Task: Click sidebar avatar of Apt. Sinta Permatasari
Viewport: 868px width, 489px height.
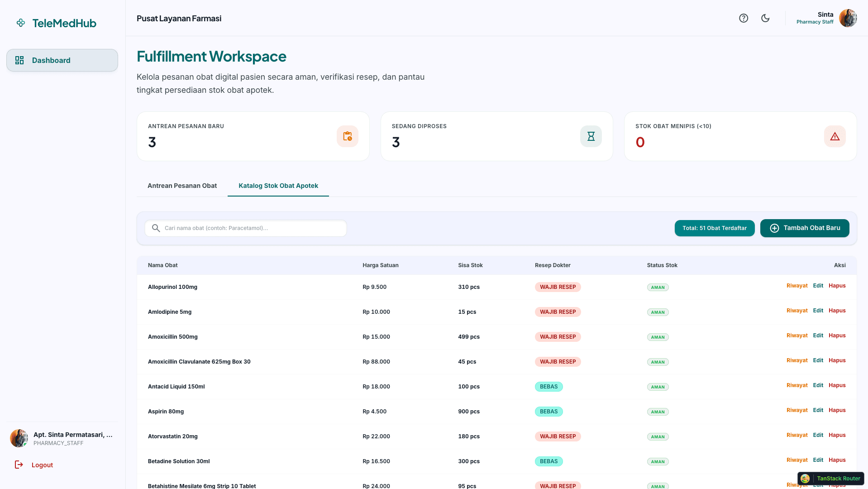Action: 19,438
